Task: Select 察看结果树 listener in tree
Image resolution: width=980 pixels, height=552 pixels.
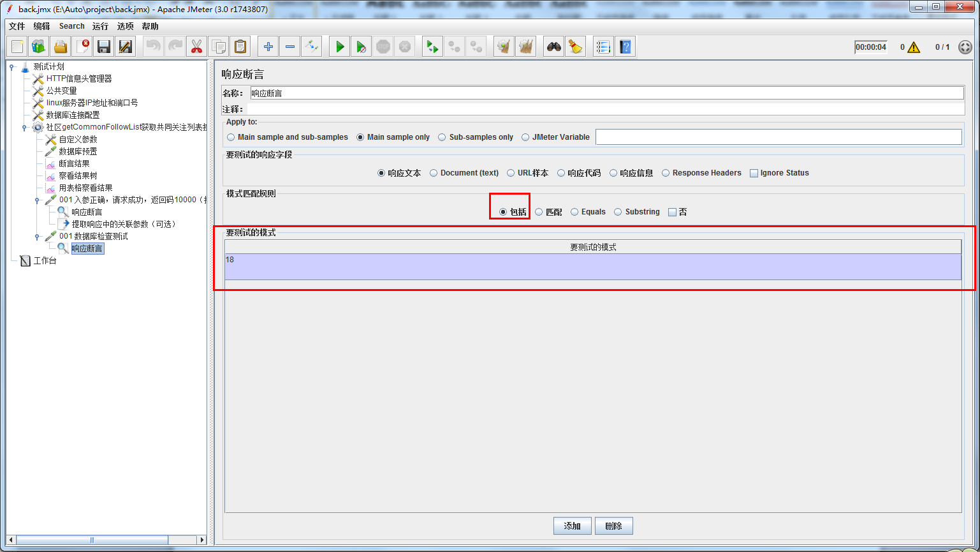Action: click(x=78, y=175)
